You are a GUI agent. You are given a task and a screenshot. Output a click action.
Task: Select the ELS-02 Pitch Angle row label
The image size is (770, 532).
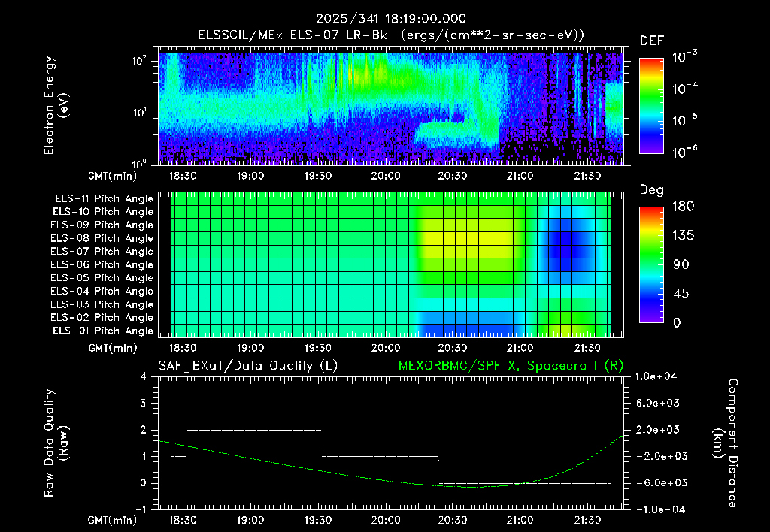tap(102, 318)
